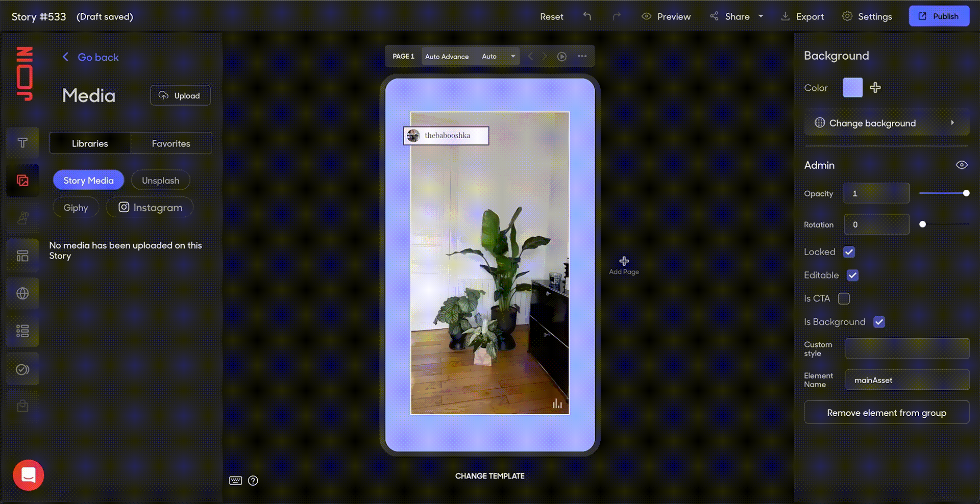Viewport: 980px width, 504px height.
Task: Open the story Preview
Action: 666,16
